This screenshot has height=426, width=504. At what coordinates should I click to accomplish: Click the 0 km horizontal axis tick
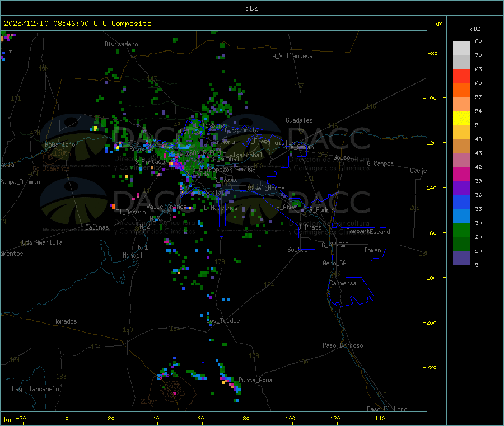coord(67,418)
